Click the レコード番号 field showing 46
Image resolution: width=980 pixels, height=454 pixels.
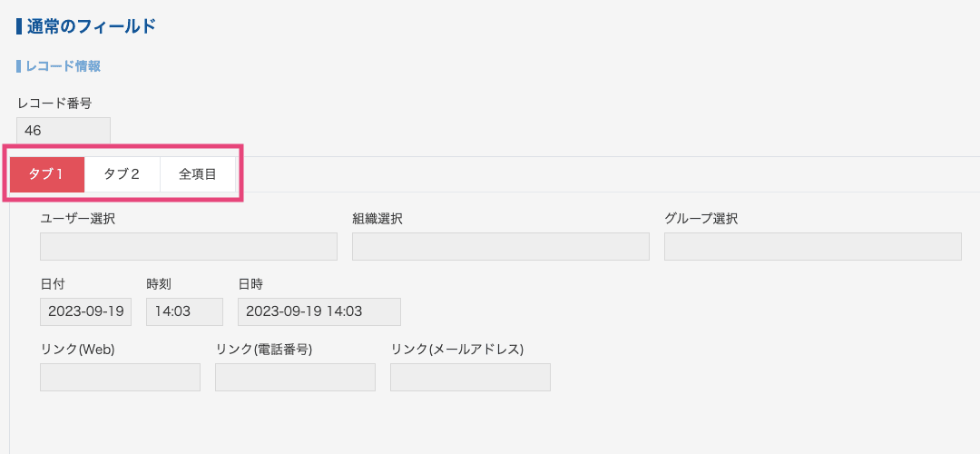click(64, 131)
